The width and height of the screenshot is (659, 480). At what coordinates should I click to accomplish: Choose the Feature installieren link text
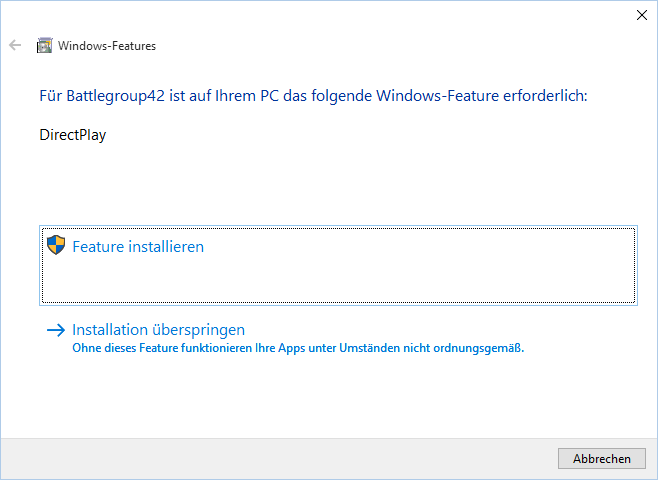pyautogui.click(x=138, y=247)
